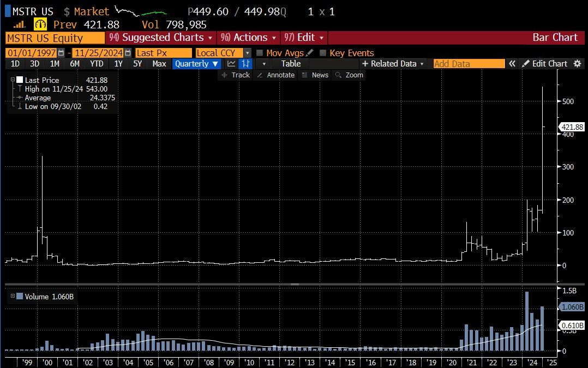Click the Last Price white color swatch
Image resolution: width=588 pixels, height=368 pixels.
click(x=20, y=80)
